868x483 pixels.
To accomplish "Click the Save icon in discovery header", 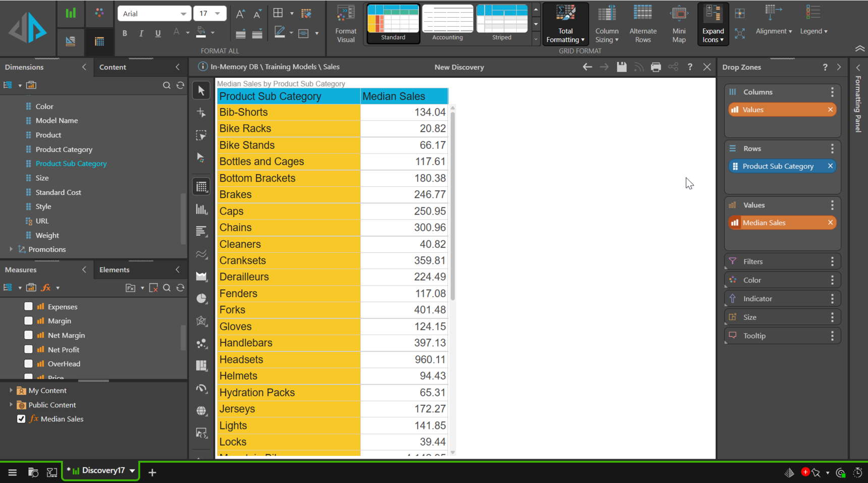I will (622, 67).
